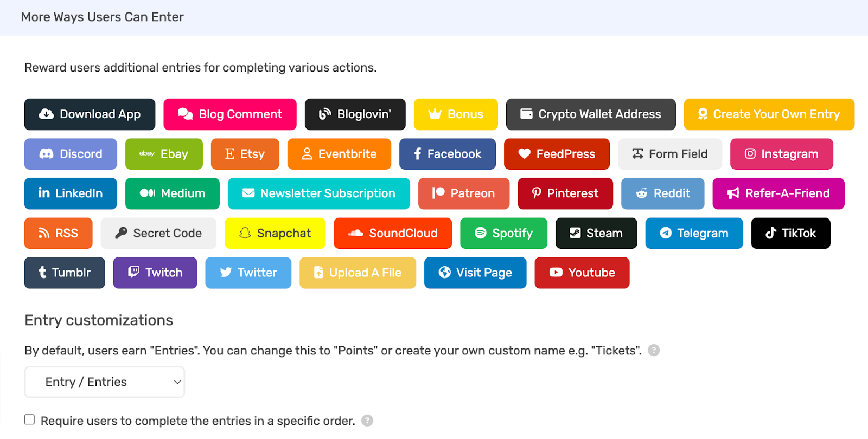Click the Form Field icon
The height and width of the screenshot is (439, 868).
638,154
